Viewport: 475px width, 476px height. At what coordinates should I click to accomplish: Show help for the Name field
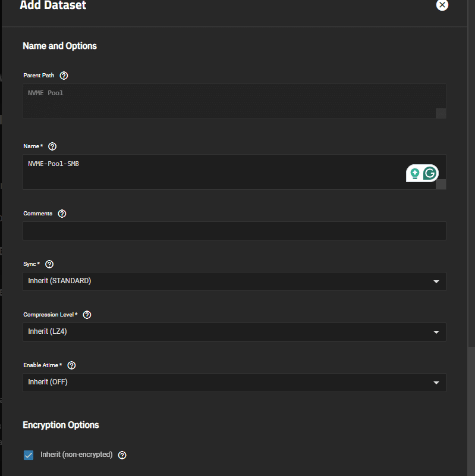click(52, 146)
